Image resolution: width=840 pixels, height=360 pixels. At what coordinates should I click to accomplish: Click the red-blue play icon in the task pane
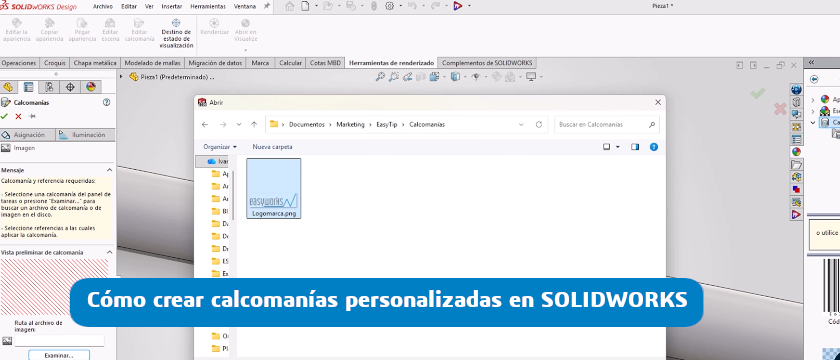pyautogui.click(x=797, y=214)
